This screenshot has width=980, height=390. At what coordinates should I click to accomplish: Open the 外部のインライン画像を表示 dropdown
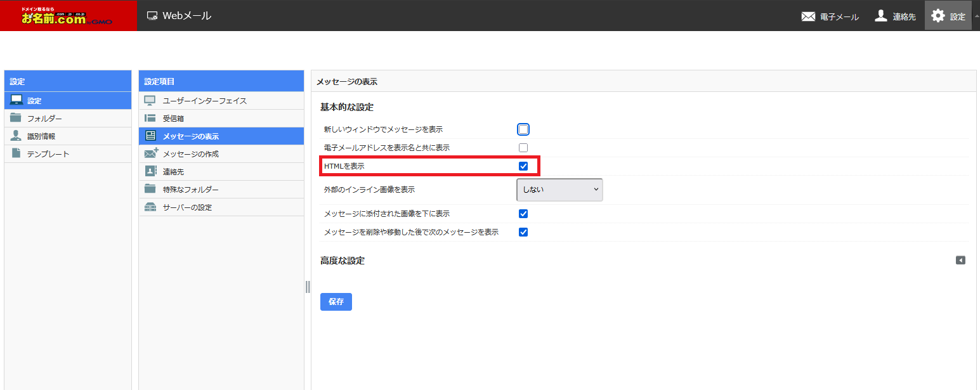(x=559, y=190)
